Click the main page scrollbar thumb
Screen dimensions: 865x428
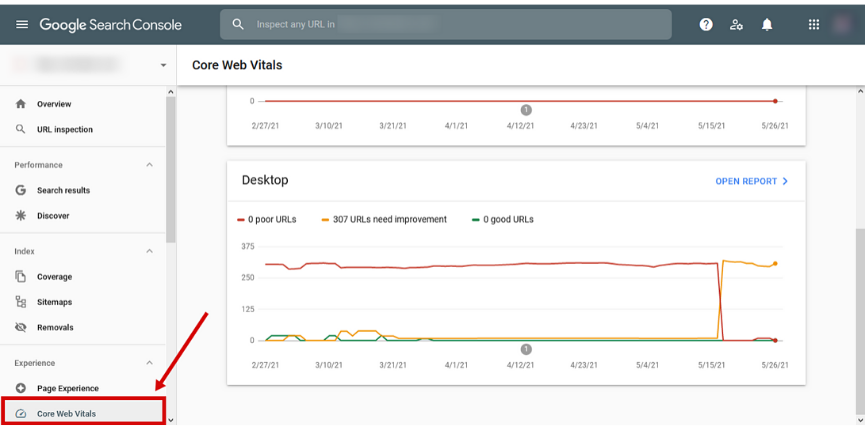pyautogui.click(x=860, y=322)
